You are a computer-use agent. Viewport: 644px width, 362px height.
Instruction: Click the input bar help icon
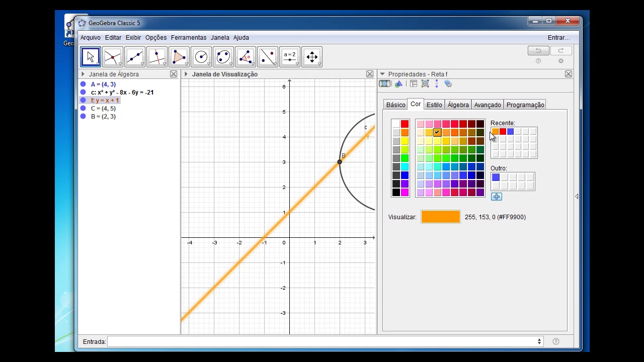pyautogui.click(x=556, y=341)
